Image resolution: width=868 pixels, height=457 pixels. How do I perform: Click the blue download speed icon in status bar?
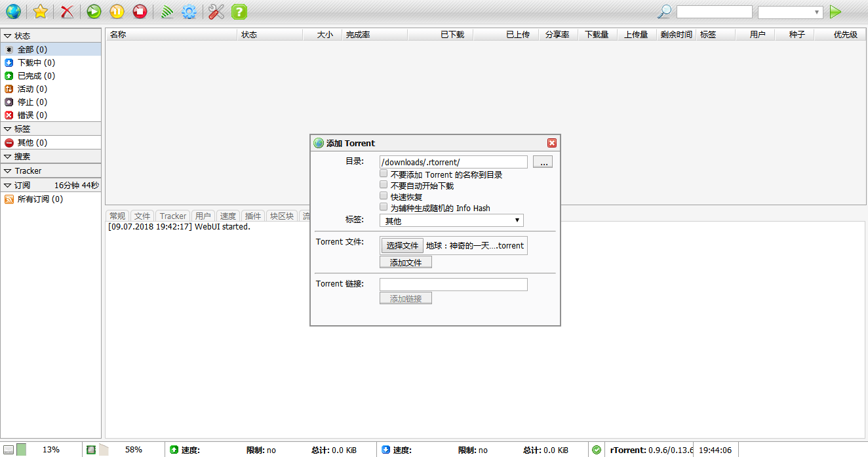pos(385,450)
